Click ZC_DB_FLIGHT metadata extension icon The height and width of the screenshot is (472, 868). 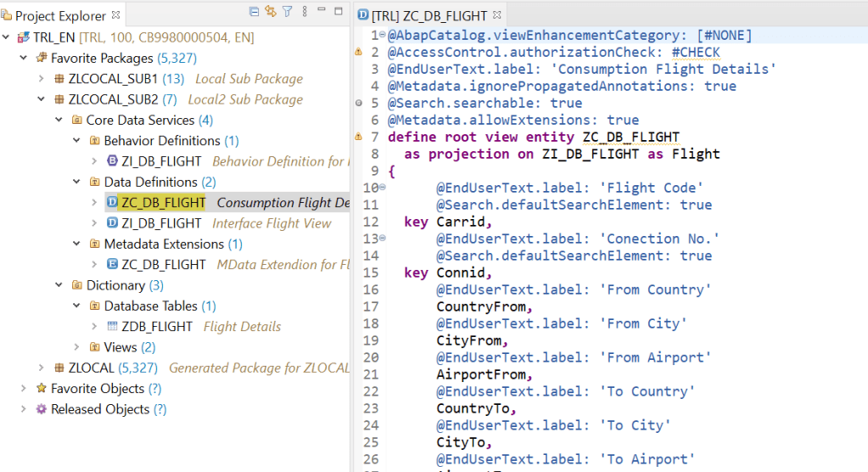click(x=112, y=264)
